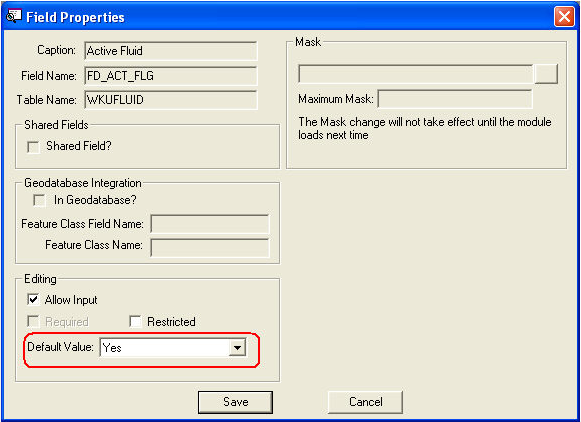Enable the Restricted checkbox
Screen dimensions: 581x422
coord(135,322)
